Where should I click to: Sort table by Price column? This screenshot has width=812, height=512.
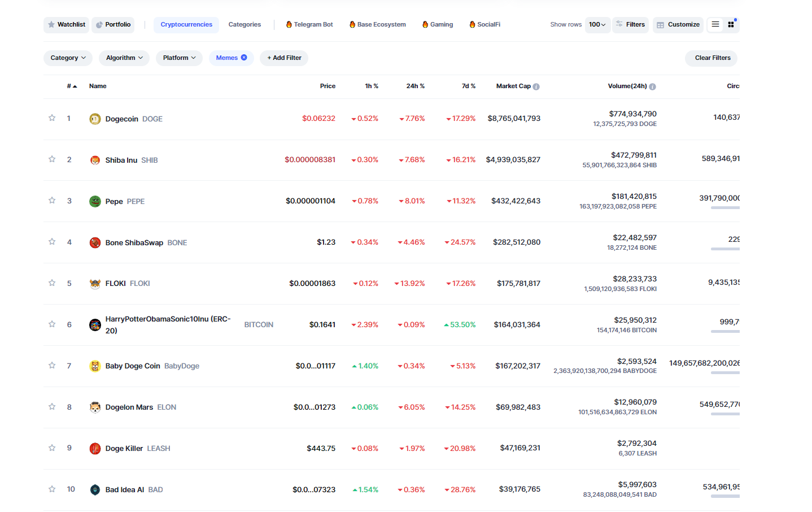point(328,86)
